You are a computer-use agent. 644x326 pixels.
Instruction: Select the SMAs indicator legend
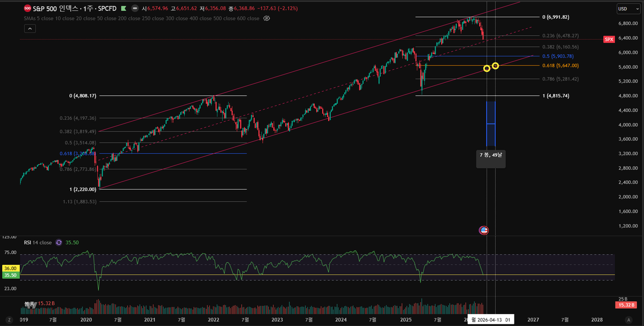pyautogui.click(x=142, y=18)
